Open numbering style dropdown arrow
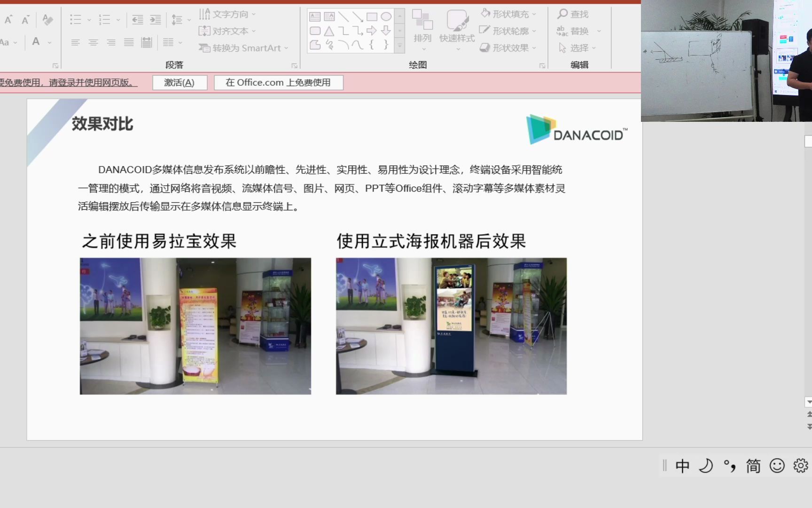The height and width of the screenshot is (508, 812). click(x=118, y=20)
